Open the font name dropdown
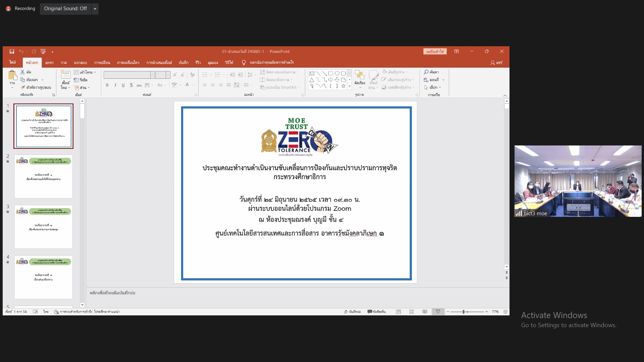This screenshot has height=362, width=644. pyautogui.click(x=152, y=75)
